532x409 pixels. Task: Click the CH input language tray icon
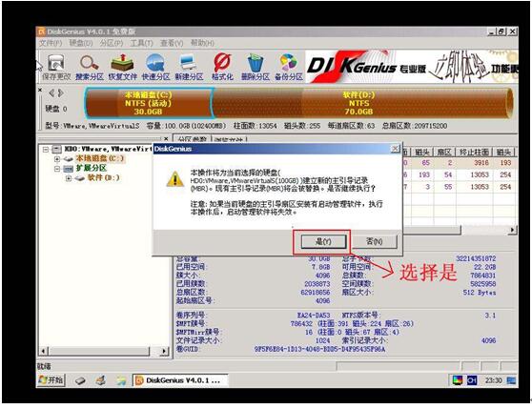[472, 380]
